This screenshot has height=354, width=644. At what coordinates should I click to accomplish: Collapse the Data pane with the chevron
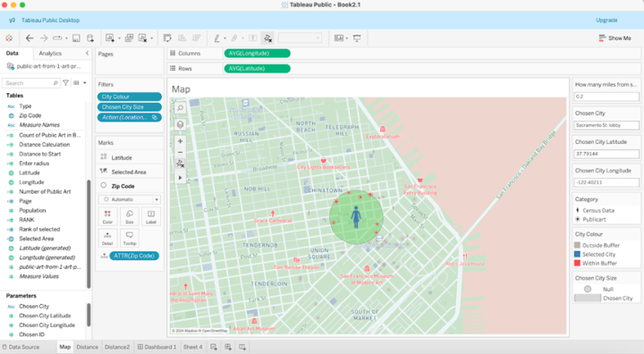click(87, 54)
